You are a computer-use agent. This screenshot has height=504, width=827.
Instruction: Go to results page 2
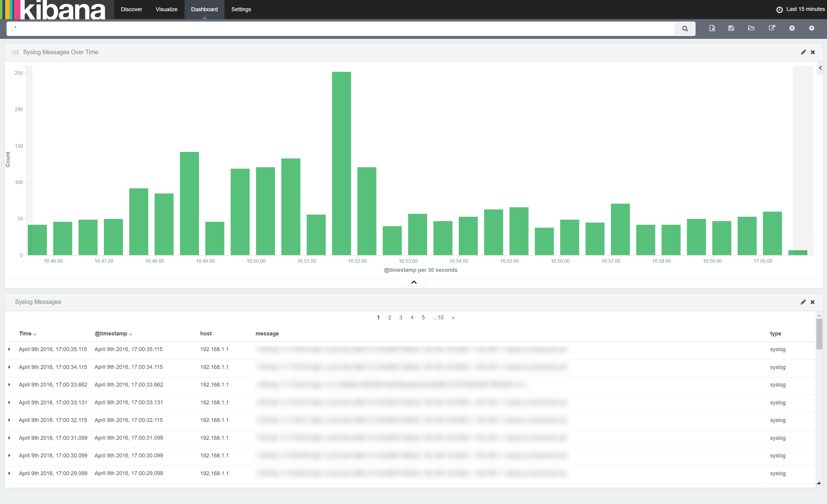click(389, 318)
